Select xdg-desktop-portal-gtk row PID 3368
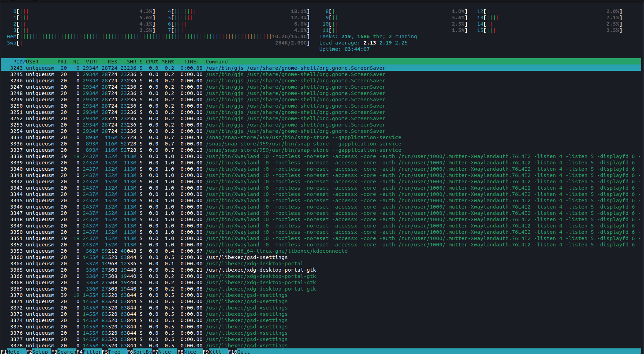 321,282
